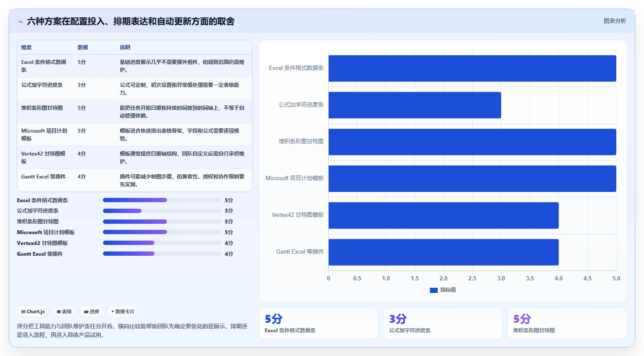Click the 说明 column header

[x=125, y=48]
